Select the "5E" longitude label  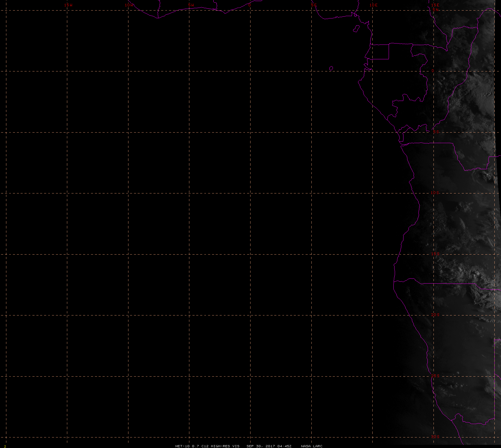pyautogui.click(x=314, y=5)
